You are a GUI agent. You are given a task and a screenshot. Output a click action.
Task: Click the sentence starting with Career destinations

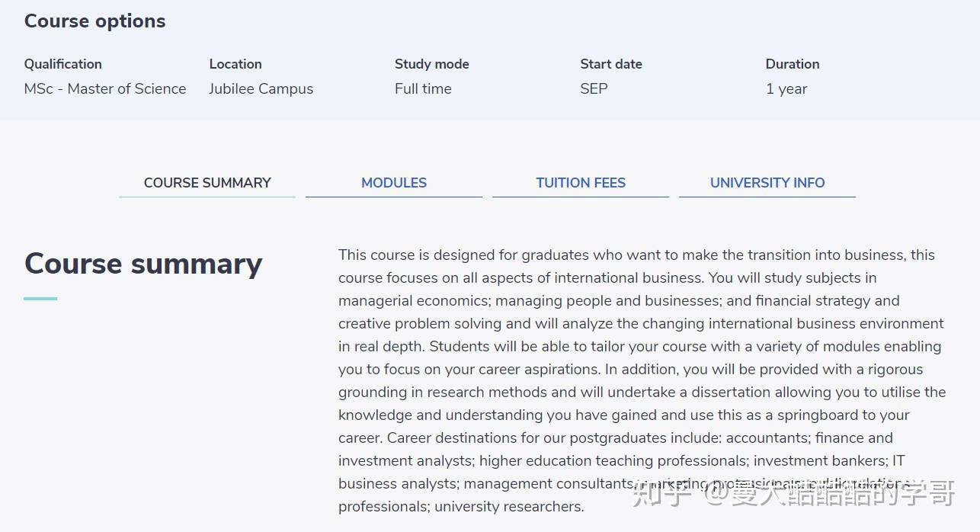point(625,472)
